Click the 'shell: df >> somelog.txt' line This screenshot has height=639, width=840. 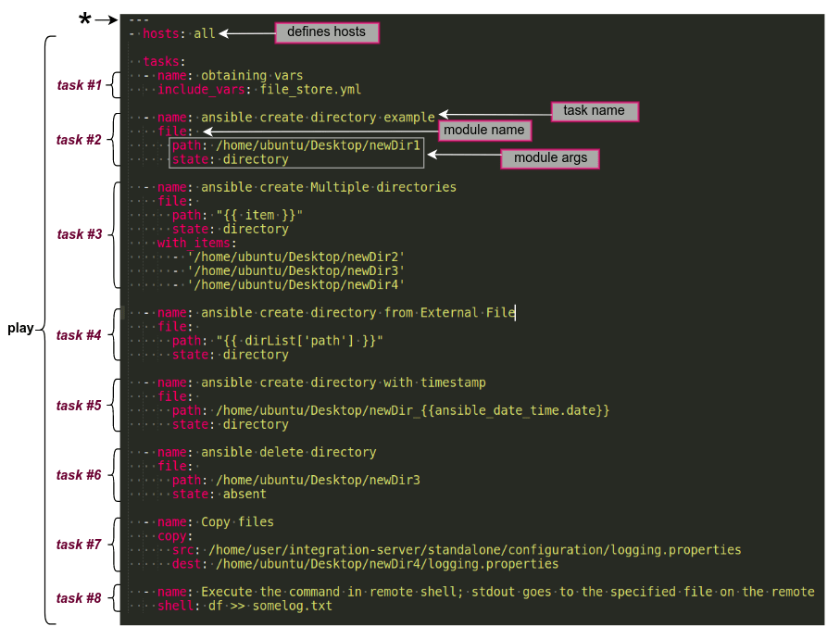pyautogui.click(x=244, y=606)
